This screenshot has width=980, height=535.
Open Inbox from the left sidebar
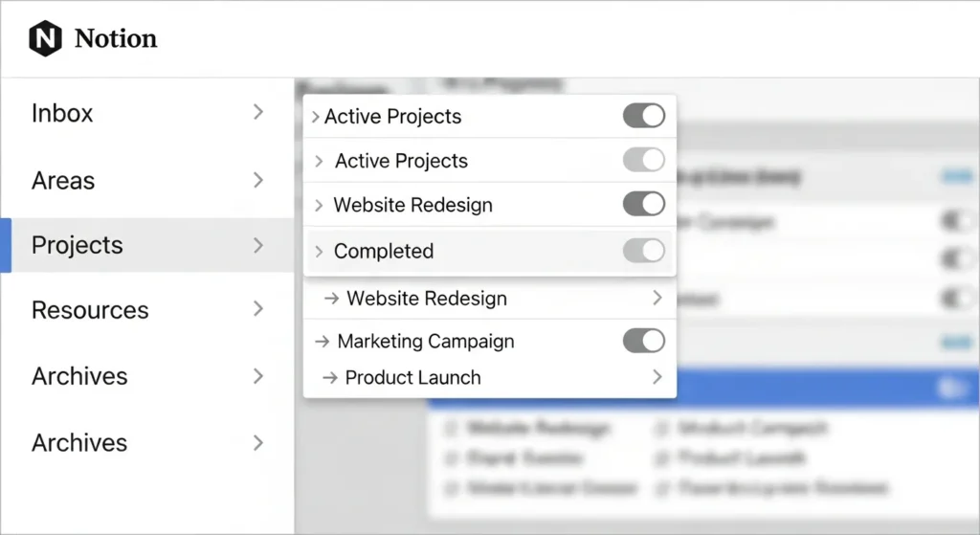[x=62, y=113]
